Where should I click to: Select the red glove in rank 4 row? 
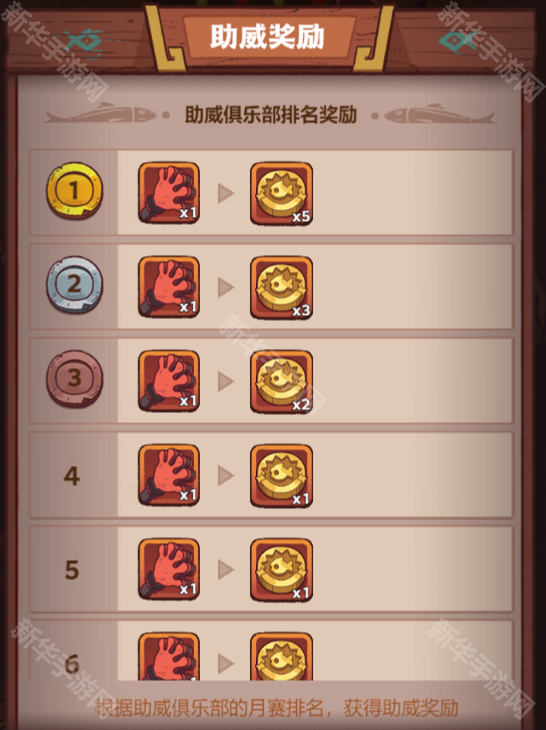click(169, 475)
